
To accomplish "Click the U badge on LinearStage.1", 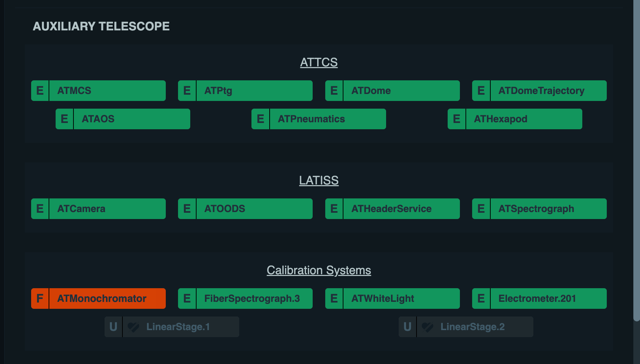I will 113,327.
